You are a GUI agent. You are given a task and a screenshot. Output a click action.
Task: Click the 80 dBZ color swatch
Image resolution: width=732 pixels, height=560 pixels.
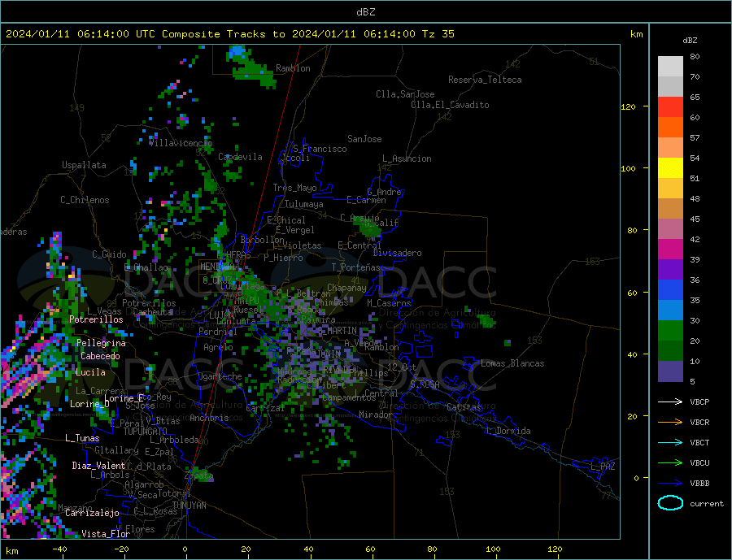click(670, 67)
